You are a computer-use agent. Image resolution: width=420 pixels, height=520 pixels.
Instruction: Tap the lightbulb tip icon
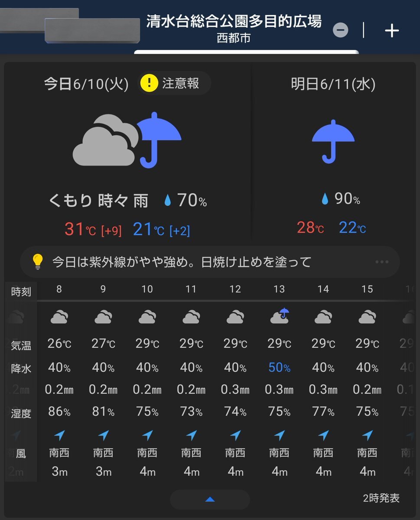coord(38,262)
